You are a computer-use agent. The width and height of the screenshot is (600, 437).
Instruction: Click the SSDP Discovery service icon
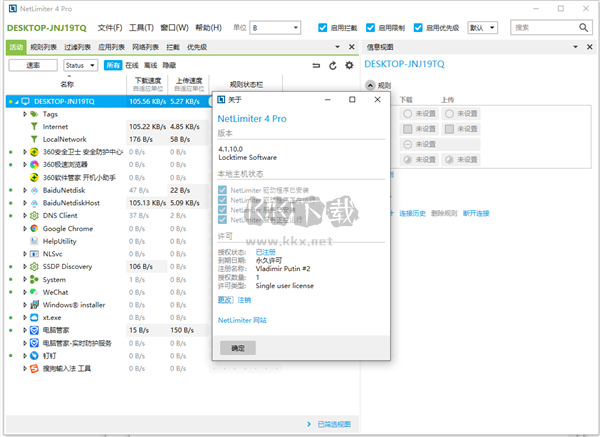[34, 266]
